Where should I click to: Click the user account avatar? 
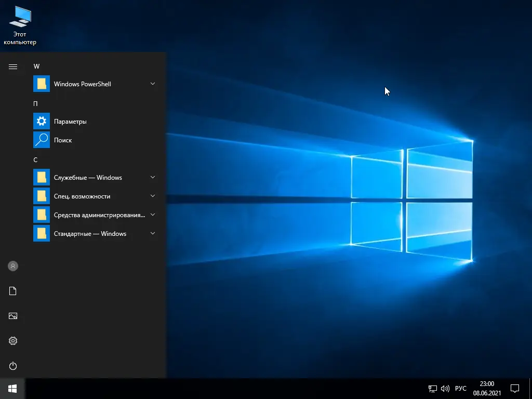tap(13, 266)
